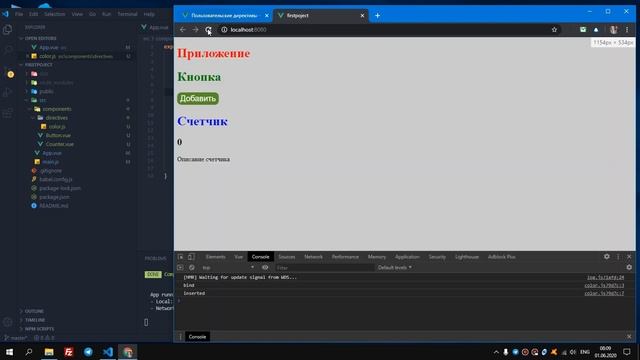640x360 pixels.
Task: Bookmark this page with the star icon
Action: coord(554,30)
